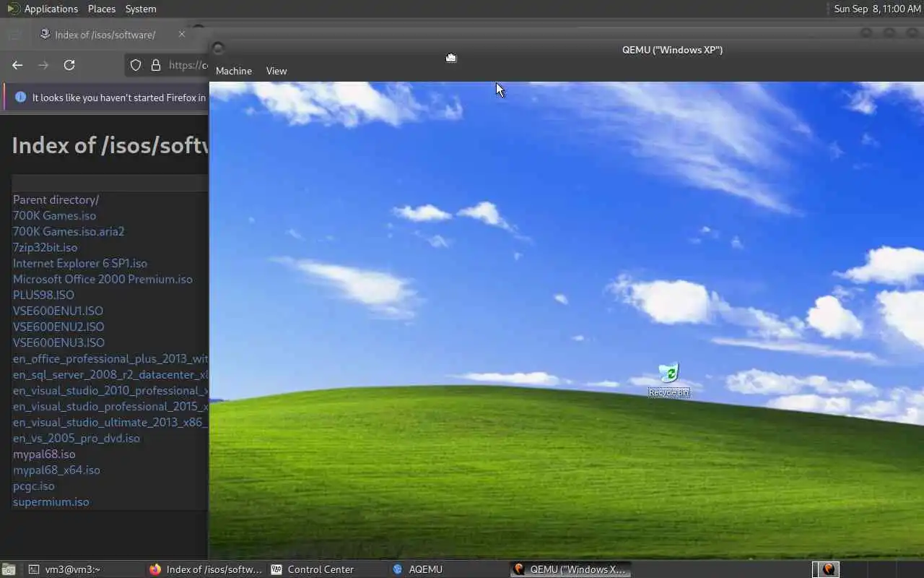Open Internet Explorer 6 SP1.iso link
The height and width of the screenshot is (578, 924).
point(80,263)
